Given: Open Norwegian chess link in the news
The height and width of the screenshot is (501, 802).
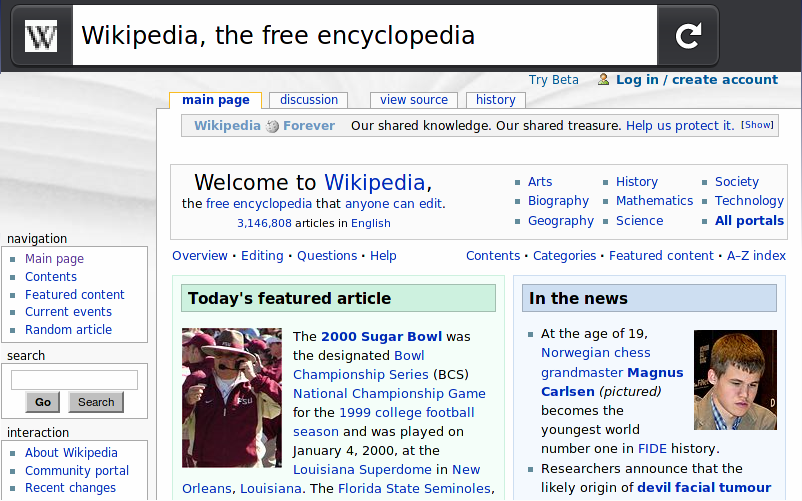Looking at the screenshot, I should point(595,353).
